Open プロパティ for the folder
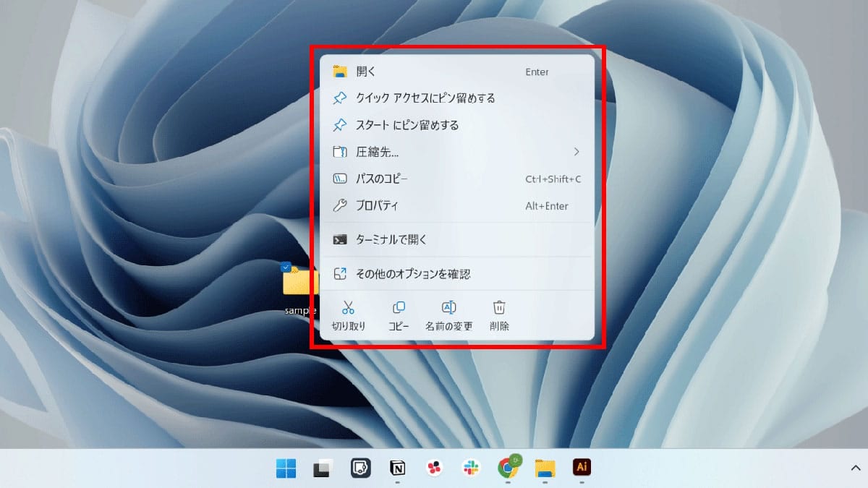This screenshot has width=868, height=488. [x=377, y=206]
